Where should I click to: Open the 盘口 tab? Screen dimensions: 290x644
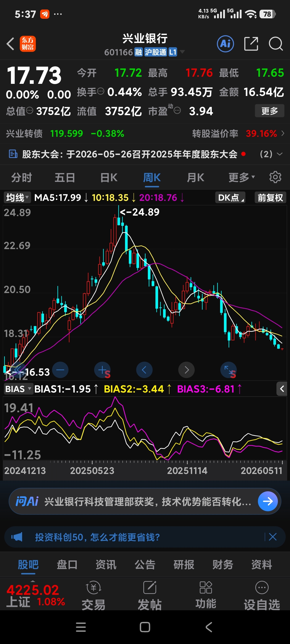67,564
